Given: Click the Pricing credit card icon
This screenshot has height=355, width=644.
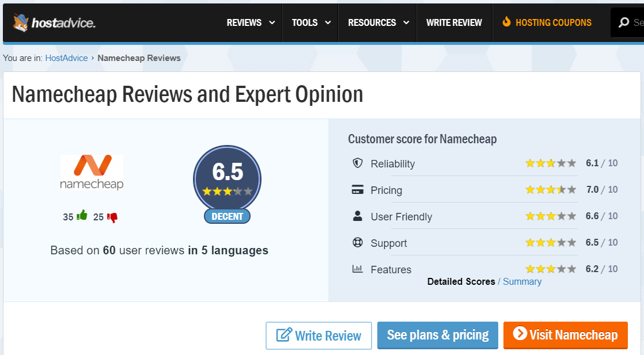Looking at the screenshot, I should click(358, 190).
